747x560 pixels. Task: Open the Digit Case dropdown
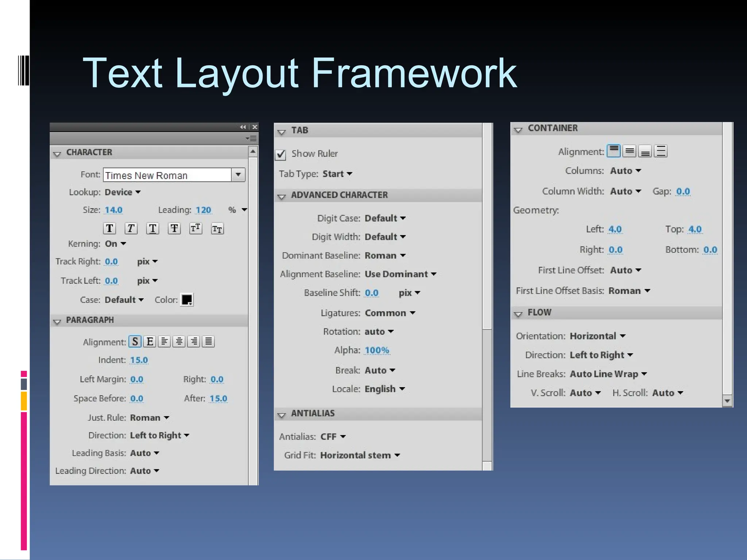pyautogui.click(x=385, y=218)
